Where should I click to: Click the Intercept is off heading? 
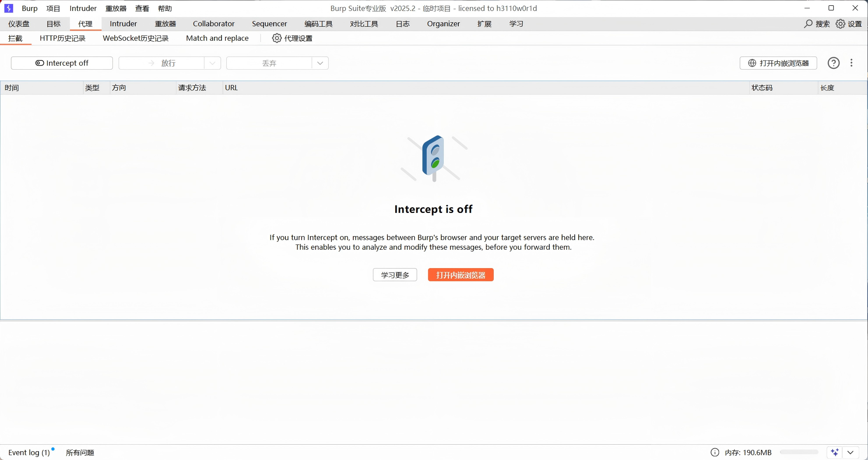point(433,209)
